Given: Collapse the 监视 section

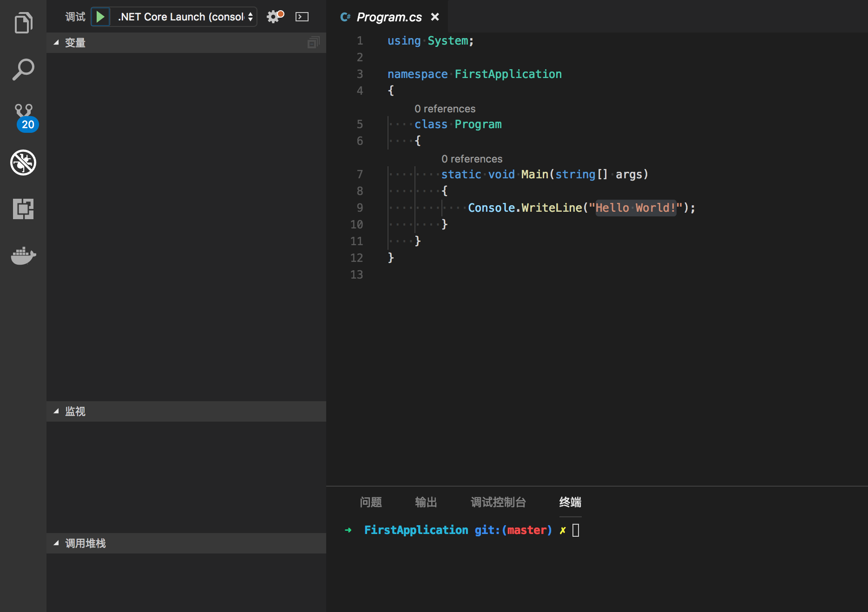Looking at the screenshot, I should 186,411.
